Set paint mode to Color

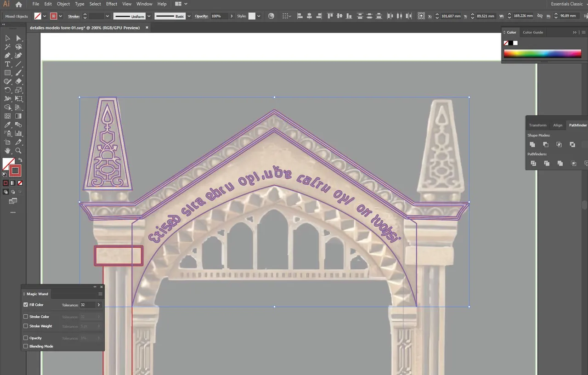tap(6, 183)
